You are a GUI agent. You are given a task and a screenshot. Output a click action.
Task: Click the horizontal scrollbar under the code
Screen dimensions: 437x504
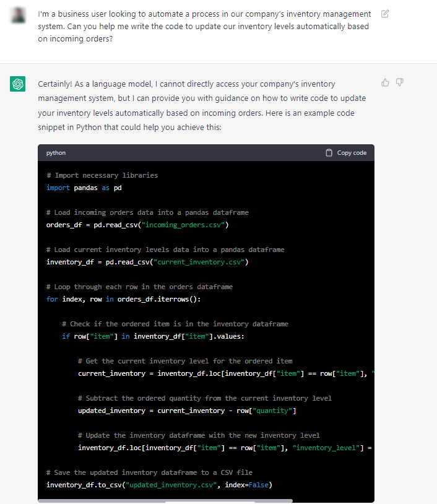click(x=165, y=501)
